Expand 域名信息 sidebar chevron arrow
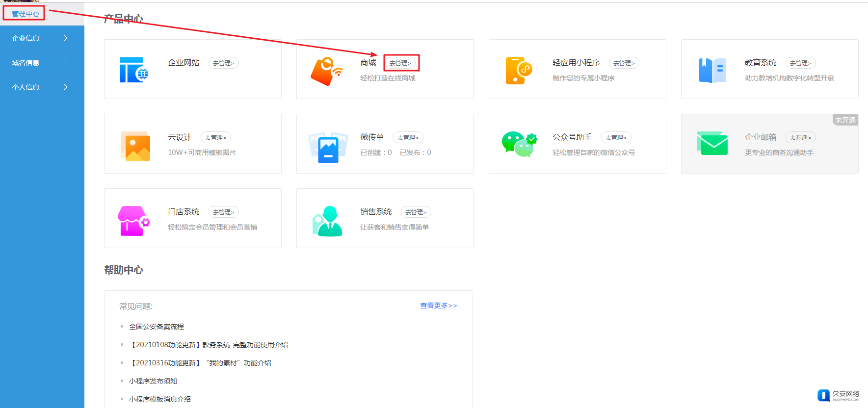The height and width of the screenshot is (408, 868). pyautogui.click(x=66, y=63)
